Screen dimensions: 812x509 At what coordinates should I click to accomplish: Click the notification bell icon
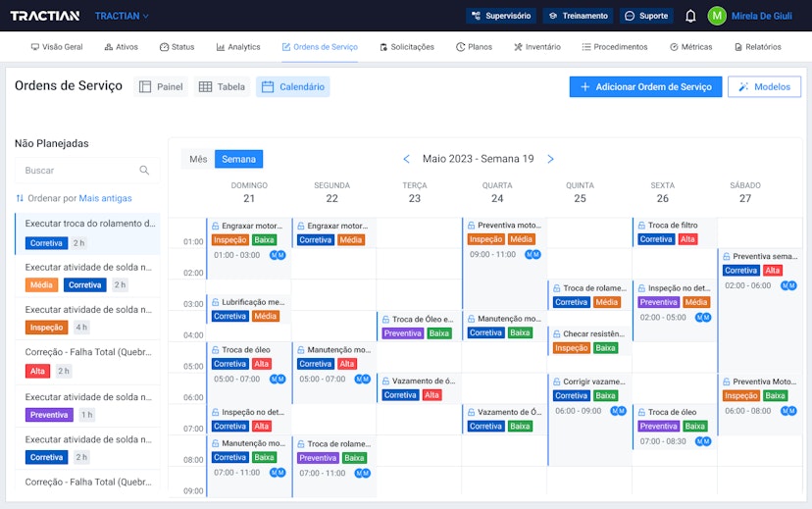pos(690,16)
